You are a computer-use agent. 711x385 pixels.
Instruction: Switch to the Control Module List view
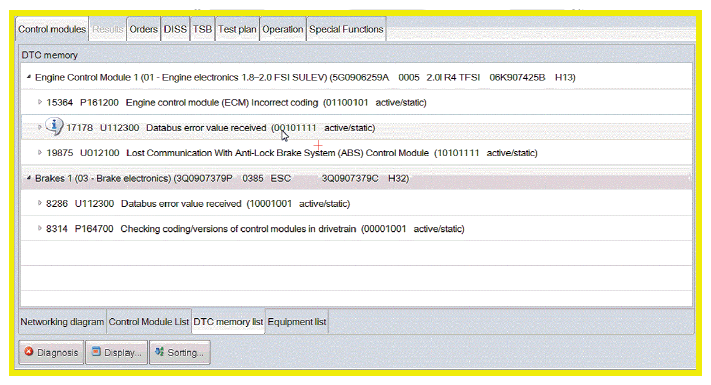tap(149, 322)
